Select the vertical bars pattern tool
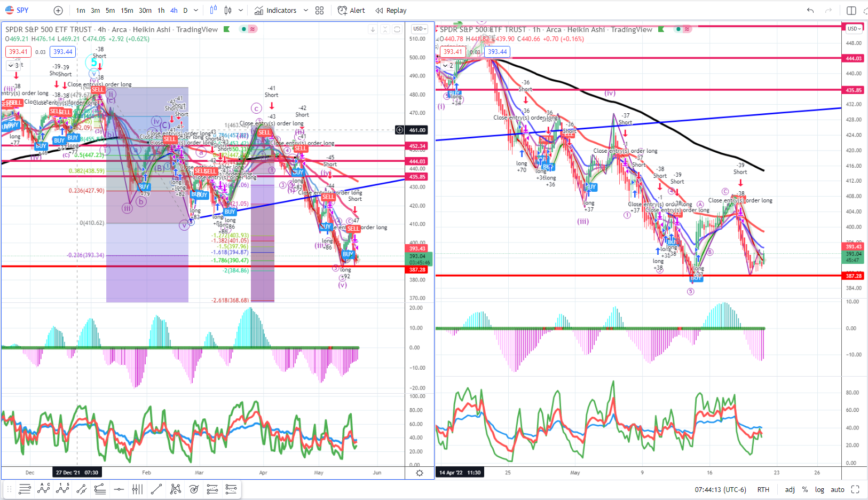This screenshot has width=868, height=500. point(137,489)
